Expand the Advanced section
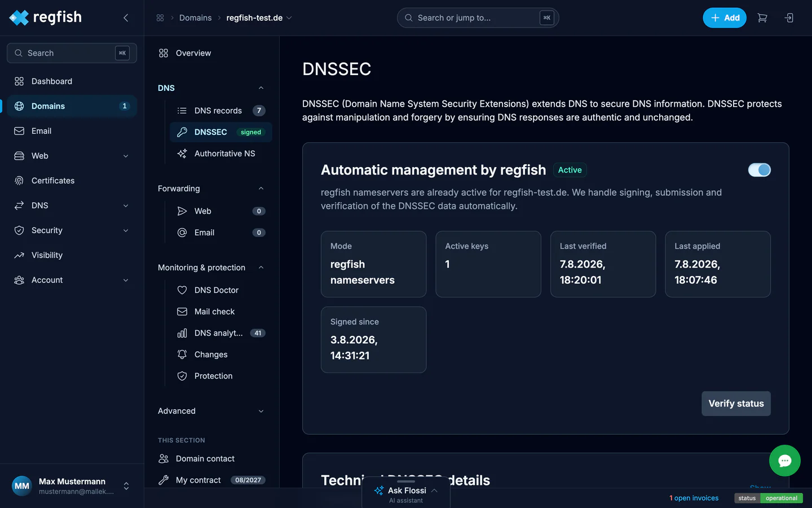Image resolution: width=812 pixels, height=508 pixels. click(x=261, y=411)
